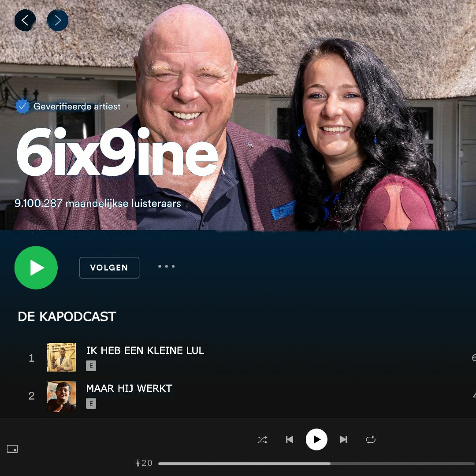Click the explicit E badge on track 2

pyautogui.click(x=91, y=403)
